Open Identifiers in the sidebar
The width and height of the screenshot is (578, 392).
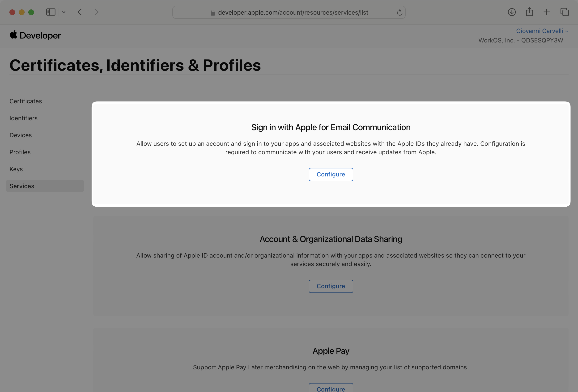click(23, 118)
